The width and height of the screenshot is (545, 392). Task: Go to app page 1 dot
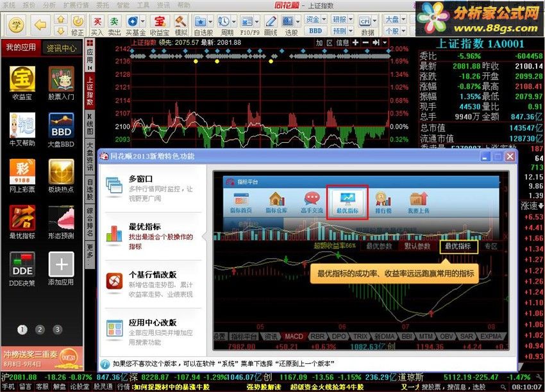(x=22, y=329)
